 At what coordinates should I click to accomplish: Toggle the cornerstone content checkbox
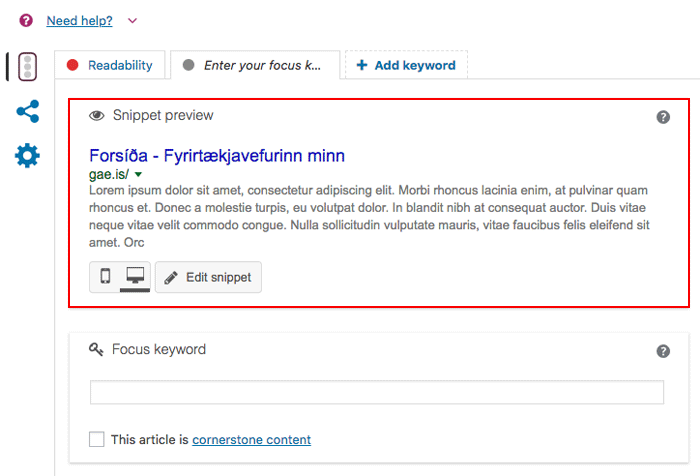[x=97, y=439]
